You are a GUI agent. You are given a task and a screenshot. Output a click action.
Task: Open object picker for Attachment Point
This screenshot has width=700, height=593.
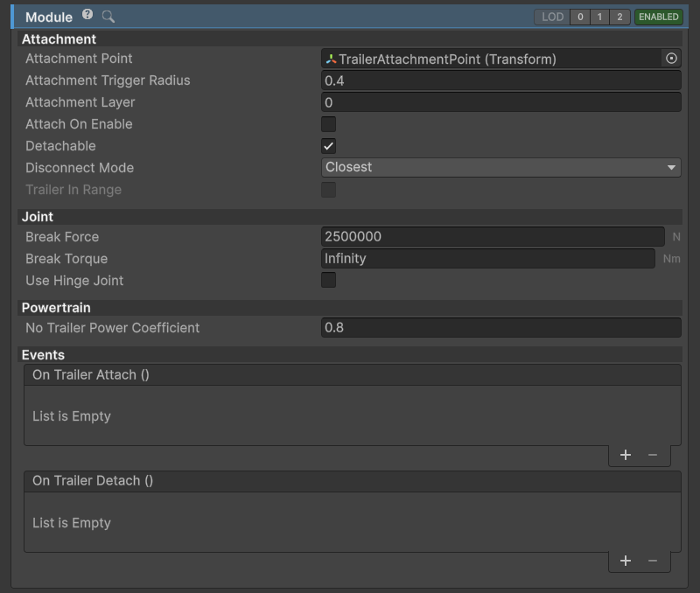point(671,59)
